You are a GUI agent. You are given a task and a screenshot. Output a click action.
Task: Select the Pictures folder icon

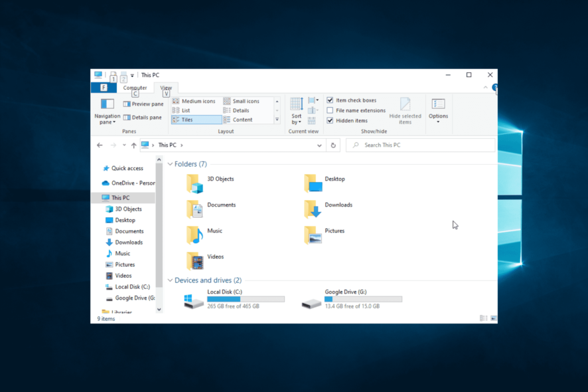click(x=313, y=235)
